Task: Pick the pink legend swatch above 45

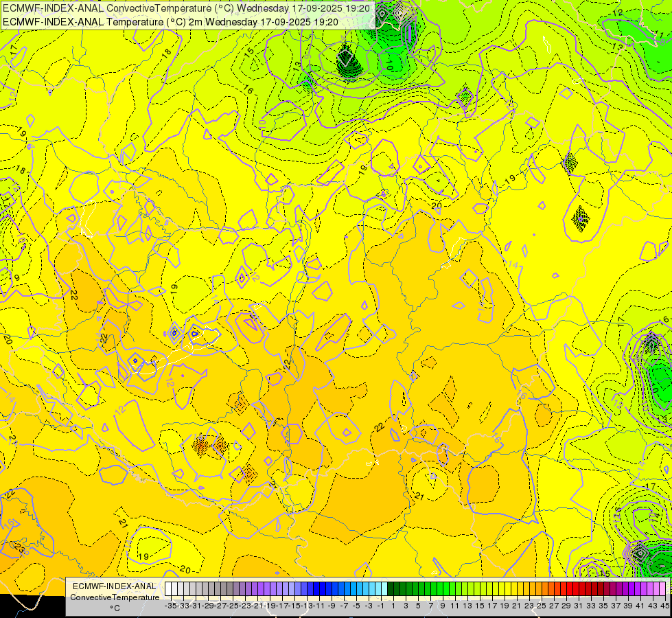Action: (x=662, y=589)
